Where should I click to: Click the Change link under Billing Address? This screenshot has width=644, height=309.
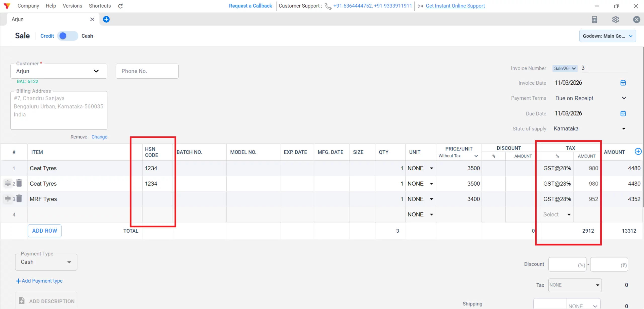click(99, 137)
